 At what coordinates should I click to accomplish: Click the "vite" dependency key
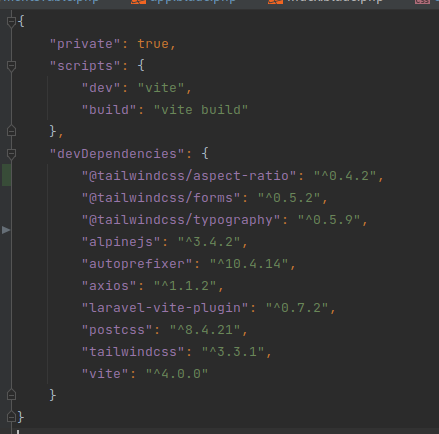105,374
